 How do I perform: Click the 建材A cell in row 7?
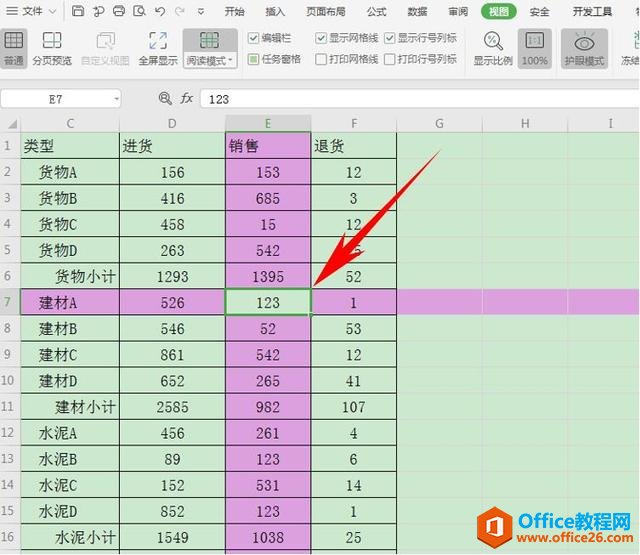click(70, 302)
